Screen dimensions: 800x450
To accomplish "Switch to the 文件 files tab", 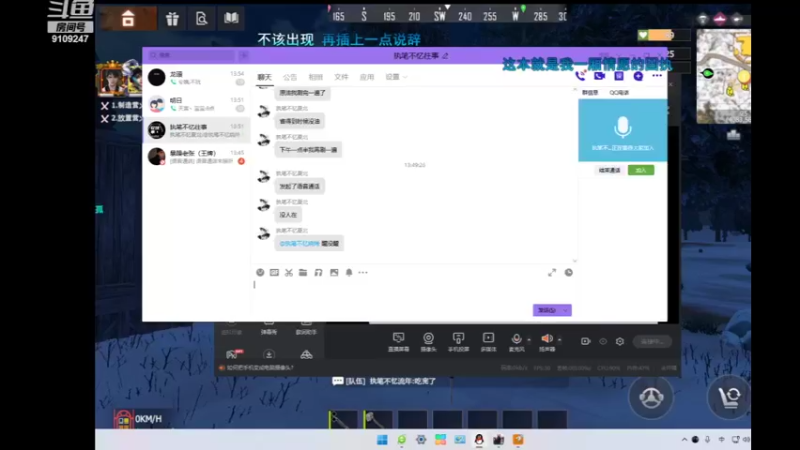I will click(341, 77).
